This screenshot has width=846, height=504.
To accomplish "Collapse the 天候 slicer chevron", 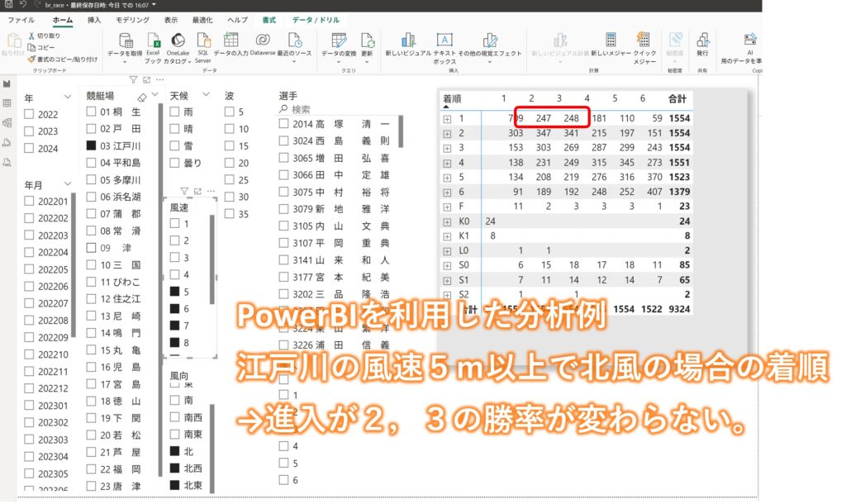I will pos(206,94).
